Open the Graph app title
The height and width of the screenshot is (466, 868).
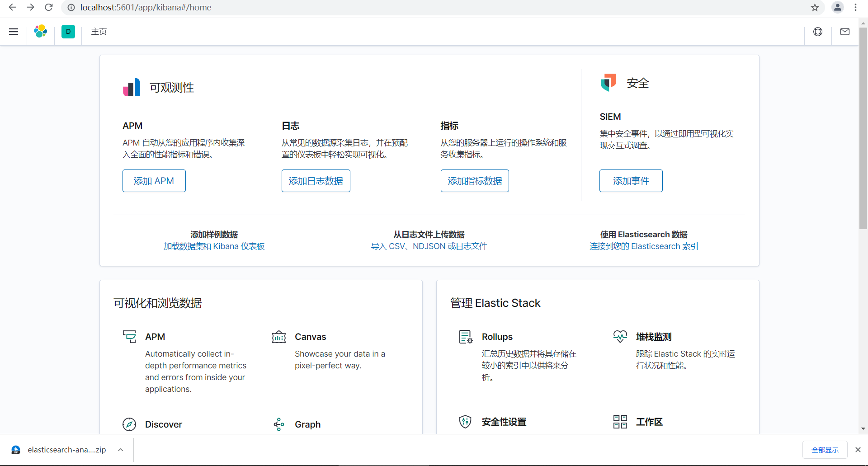(307, 424)
